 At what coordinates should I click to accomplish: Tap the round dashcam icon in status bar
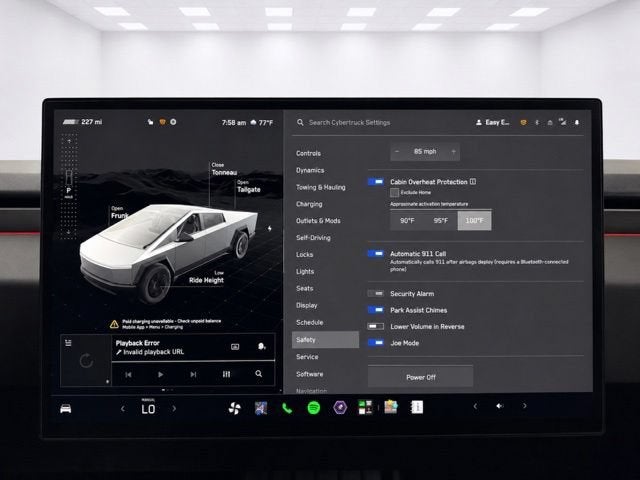click(x=173, y=122)
